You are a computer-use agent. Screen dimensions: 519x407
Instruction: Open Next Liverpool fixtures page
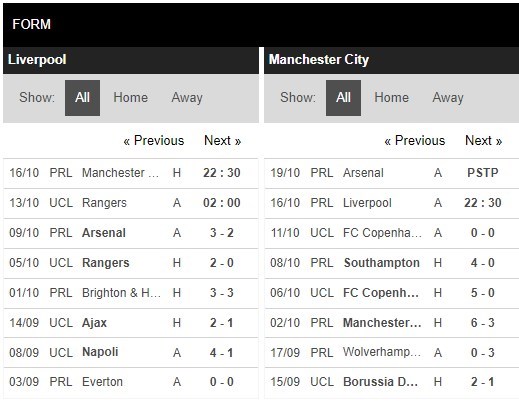[x=222, y=141]
